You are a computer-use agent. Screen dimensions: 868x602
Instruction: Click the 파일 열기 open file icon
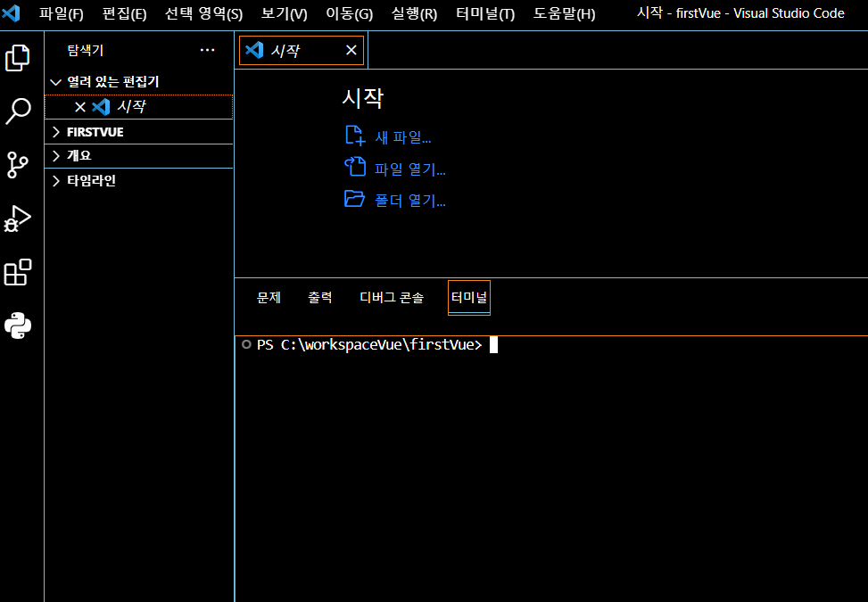click(355, 167)
